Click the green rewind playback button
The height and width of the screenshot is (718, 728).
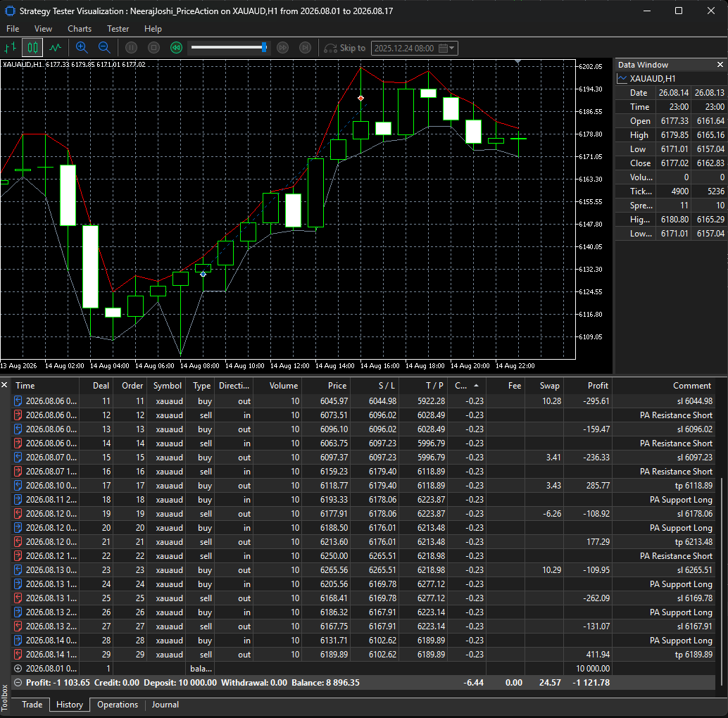pos(176,47)
